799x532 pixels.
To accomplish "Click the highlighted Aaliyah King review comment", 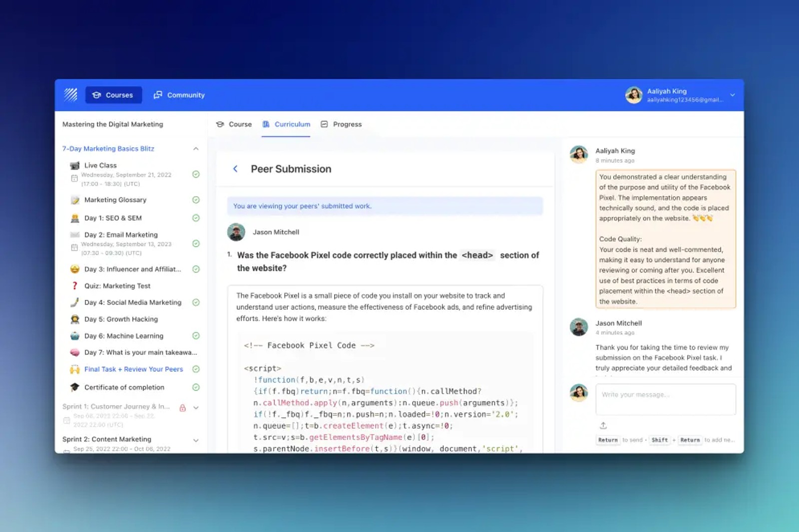I will point(666,239).
